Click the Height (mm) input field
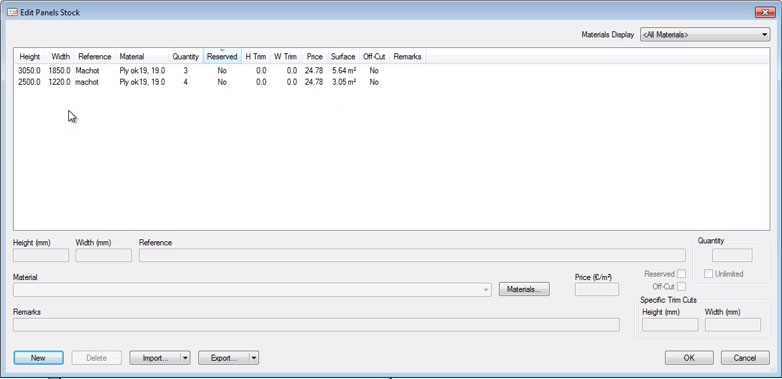 [41, 255]
